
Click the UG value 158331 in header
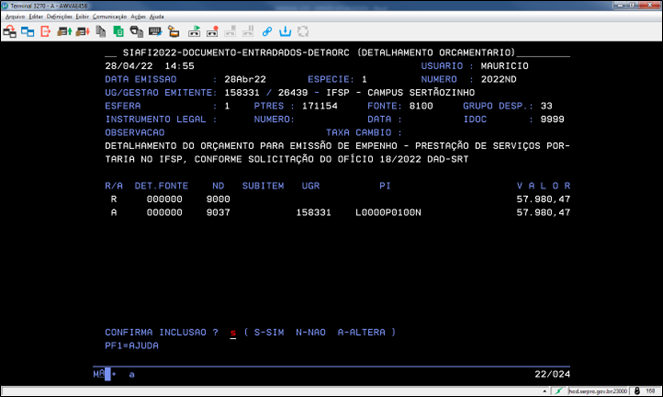point(241,93)
